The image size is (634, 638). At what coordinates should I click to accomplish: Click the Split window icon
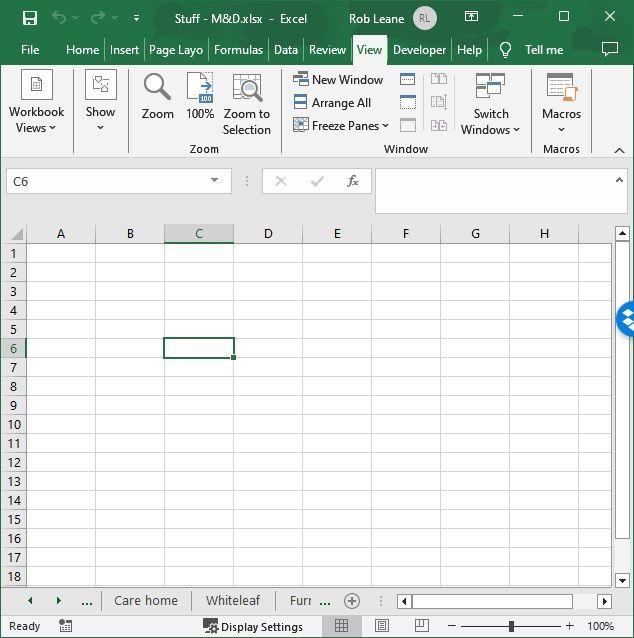[x=408, y=80]
